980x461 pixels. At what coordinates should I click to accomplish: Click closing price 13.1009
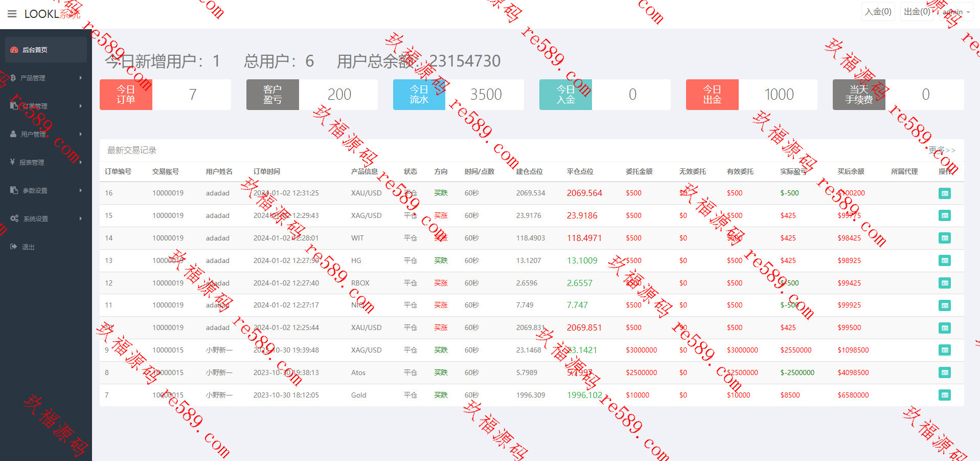pyautogui.click(x=582, y=260)
